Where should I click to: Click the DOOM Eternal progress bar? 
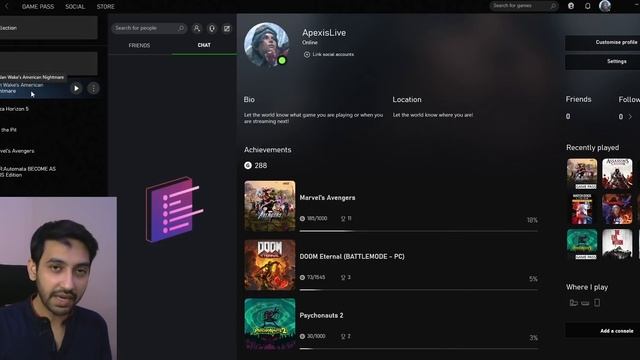click(x=418, y=290)
